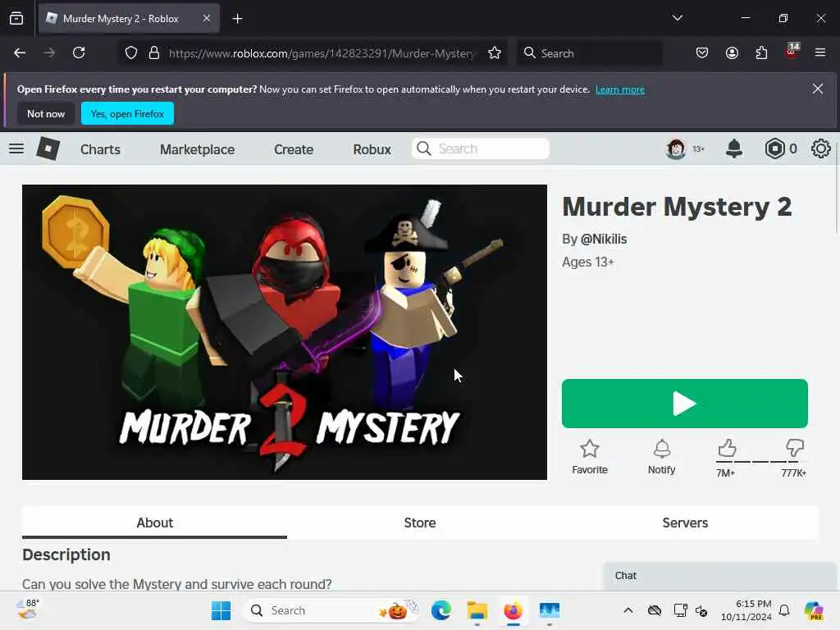Open File Explorer from the taskbar
Screen dimensions: 840x630
tap(477, 610)
